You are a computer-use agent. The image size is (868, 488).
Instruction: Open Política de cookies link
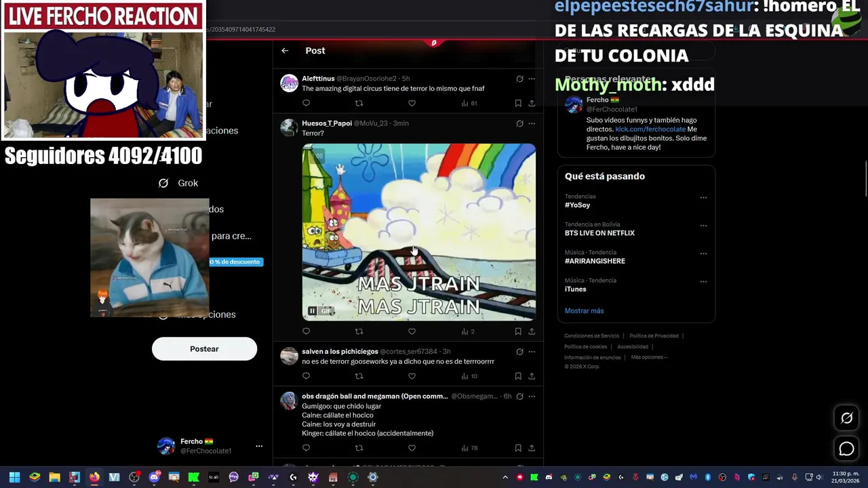(x=585, y=347)
